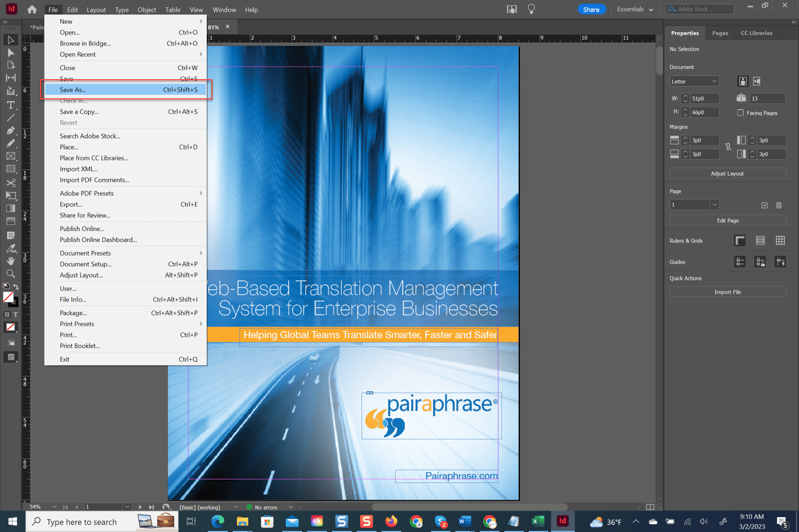Viewport: 799px width, 532px height.
Task: Click the Adjust Layout button
Action: [727, 173]
